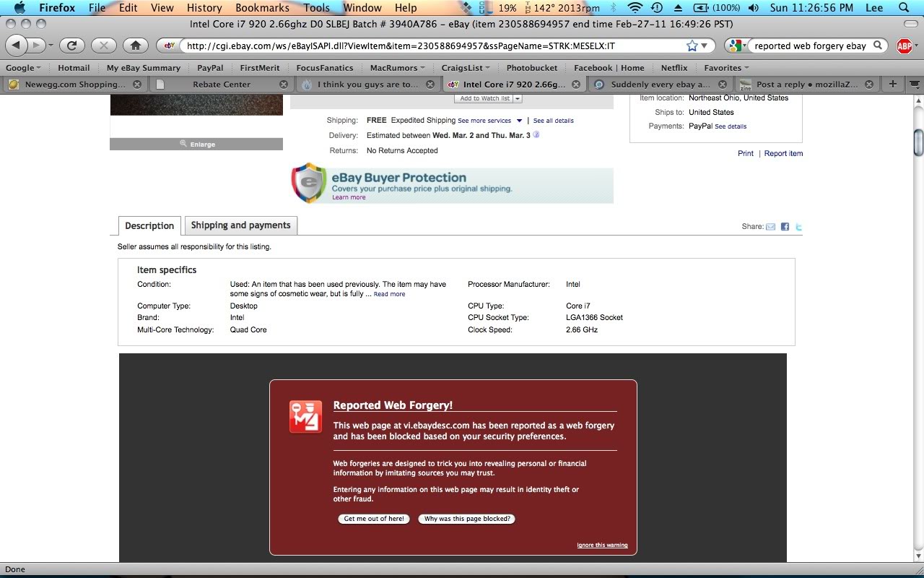Open the PayPal bookmark
The width and height of the screenshot is (924, 578).
[210, 68]
